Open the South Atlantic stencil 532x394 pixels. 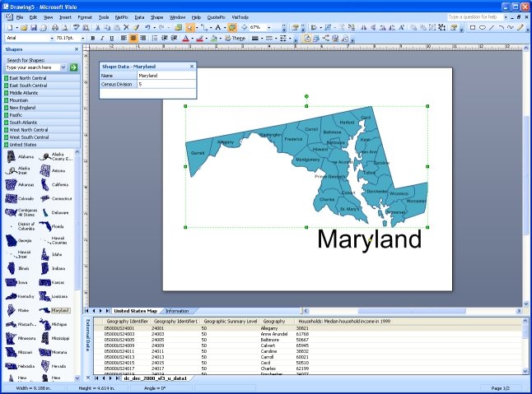42,123
